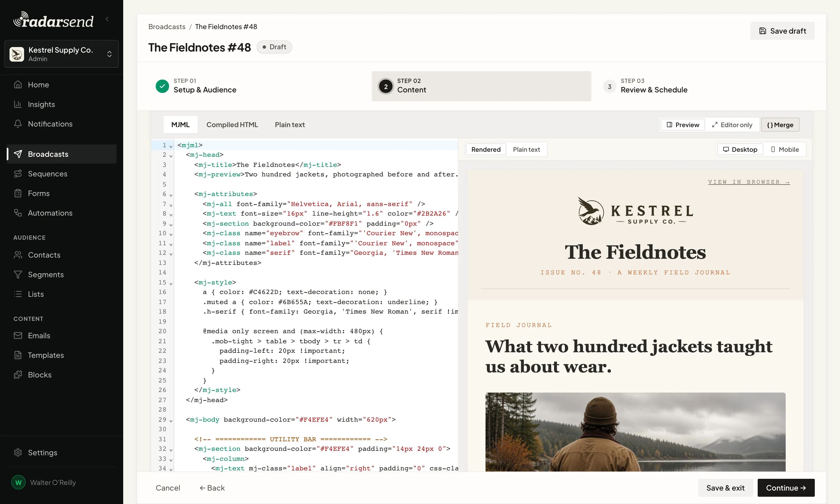Click the Broadcasts breadcrumb link

[x=167, y=27]
